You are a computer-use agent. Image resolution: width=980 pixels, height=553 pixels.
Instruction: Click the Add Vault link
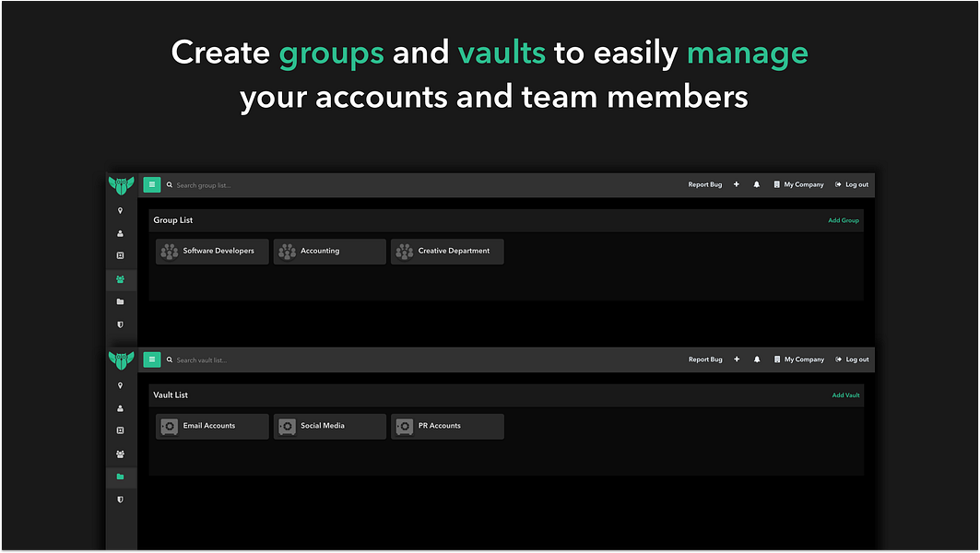pyautogui.click(x=845, y=394)
